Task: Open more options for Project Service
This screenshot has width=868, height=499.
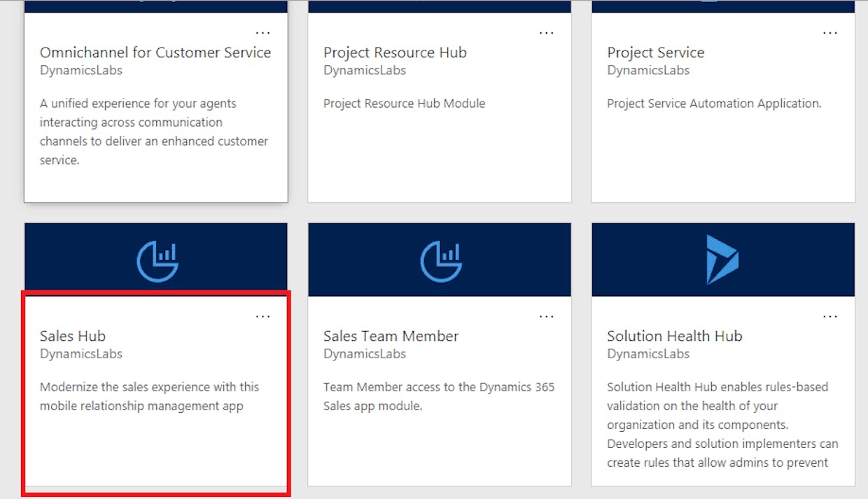Action: (829, 32)
